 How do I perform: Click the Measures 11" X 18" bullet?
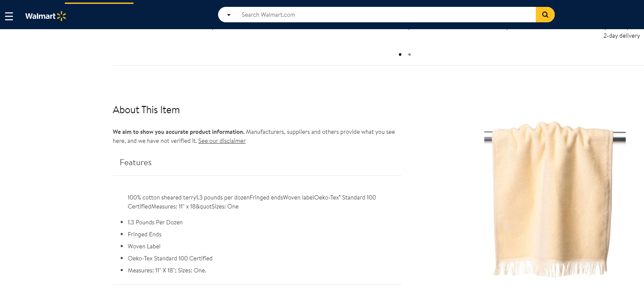pos(167,270)
